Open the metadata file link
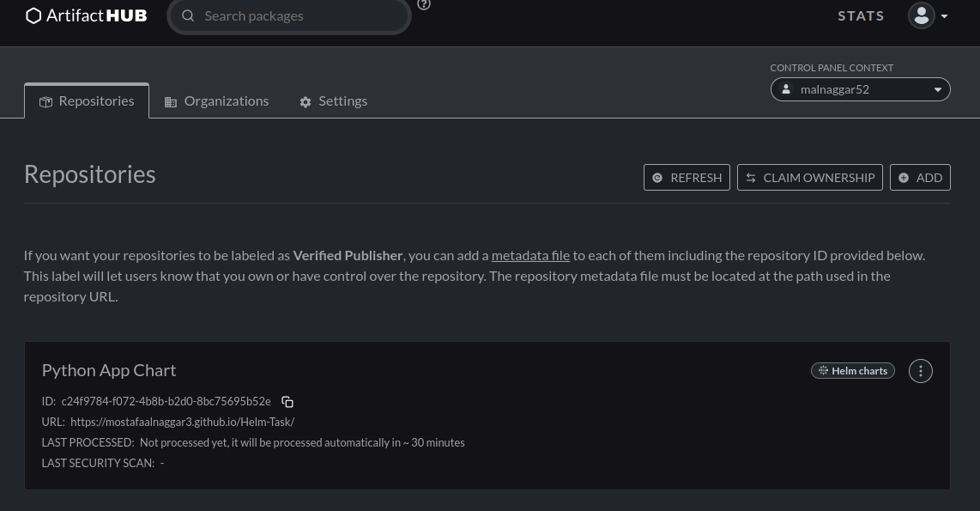 point(530,255)
